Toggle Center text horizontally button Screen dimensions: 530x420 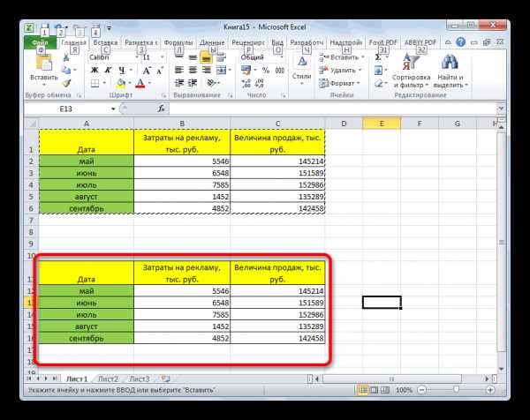pos(193,71)
